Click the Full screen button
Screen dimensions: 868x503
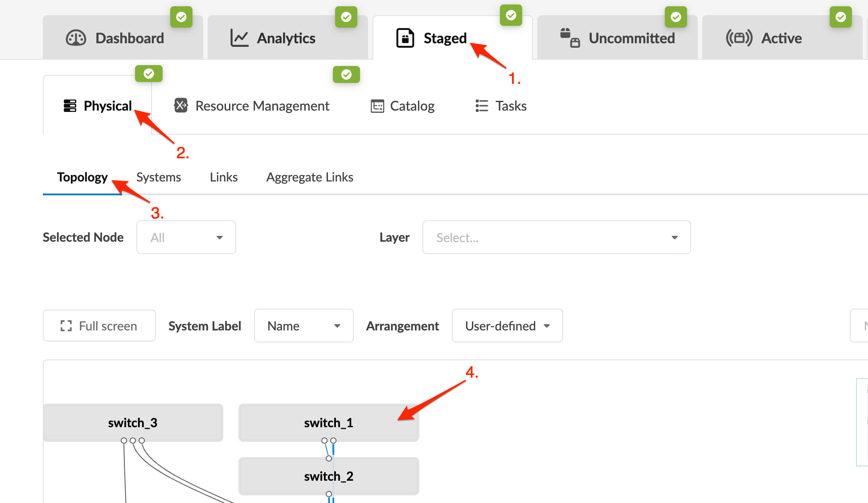click(x=99, y=326)
